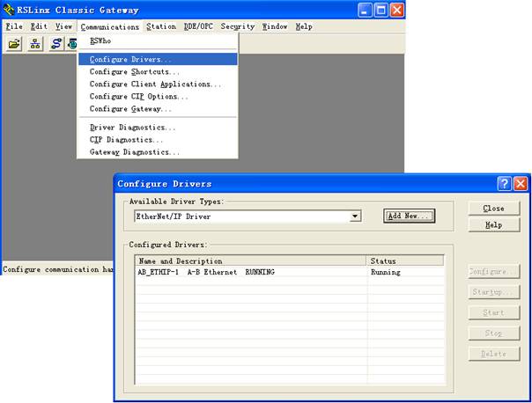Open CIP Diagnostics... from the menu

[x=158, y=140]
